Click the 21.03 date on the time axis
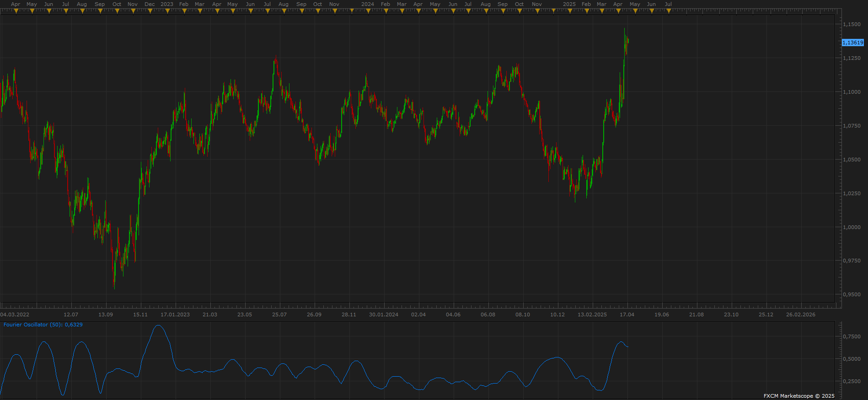The image size is (868, 400). (210, 315)
